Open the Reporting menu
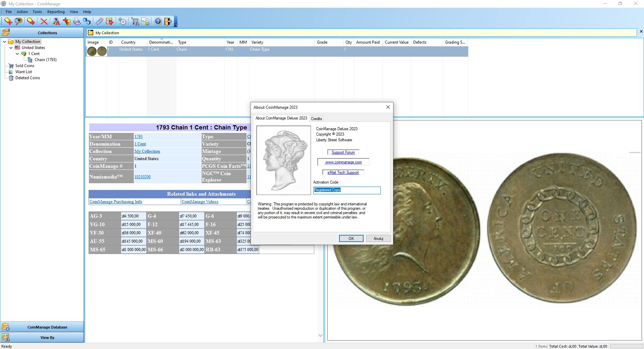 coord(56,12)
